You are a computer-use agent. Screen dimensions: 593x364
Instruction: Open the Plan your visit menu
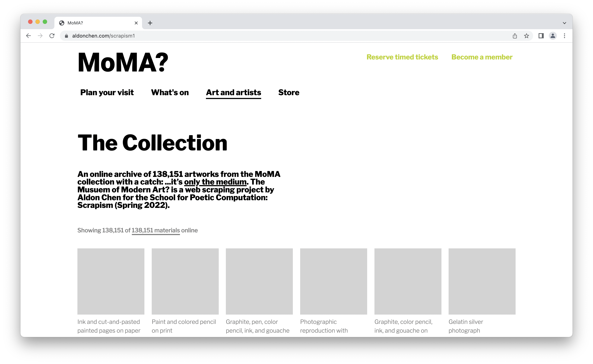point(107,92)
